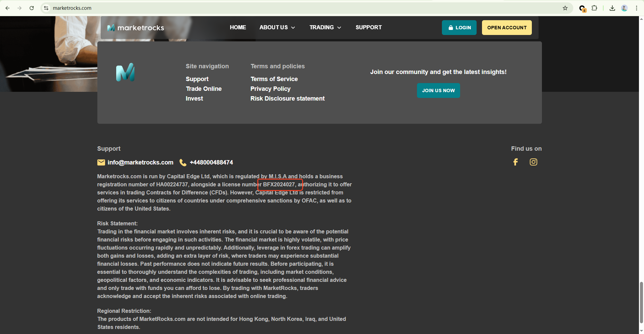
Task: Open the Chrome profile avatar
Action: click(624, 8)
